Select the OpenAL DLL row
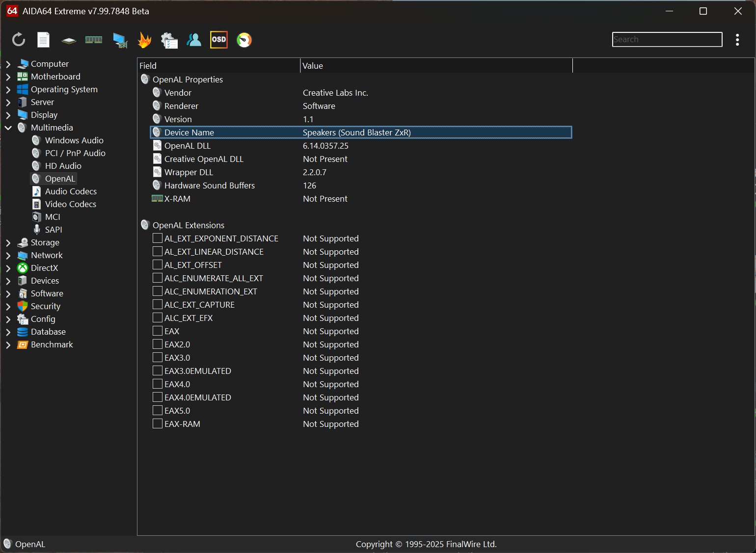 (361, 146)
